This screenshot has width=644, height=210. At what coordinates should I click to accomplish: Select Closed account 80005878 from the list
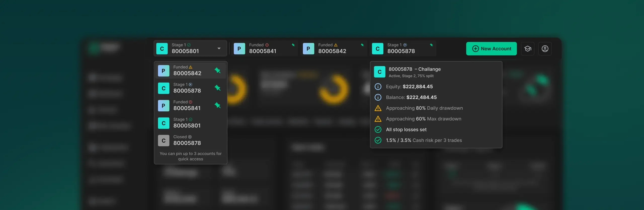pos(190,140)
